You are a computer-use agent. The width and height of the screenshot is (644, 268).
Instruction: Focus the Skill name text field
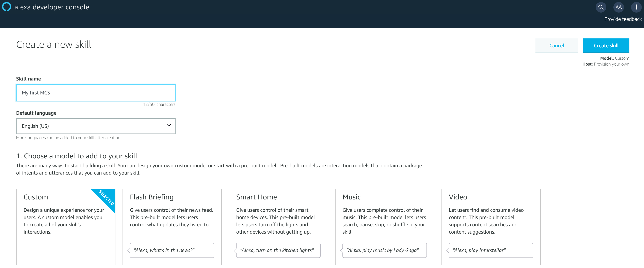96,93
